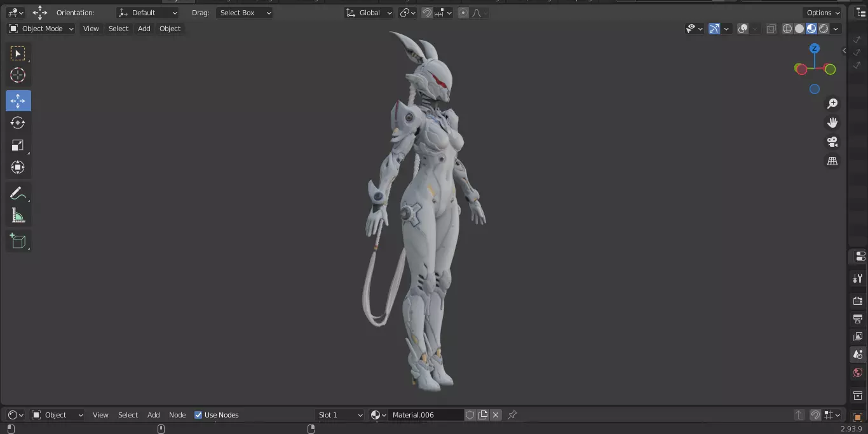Viewport: 868px width, 434px height.
Task: Click the blue Z axis on gizmo
Action: pyautogui.click(x=815, y=48)
